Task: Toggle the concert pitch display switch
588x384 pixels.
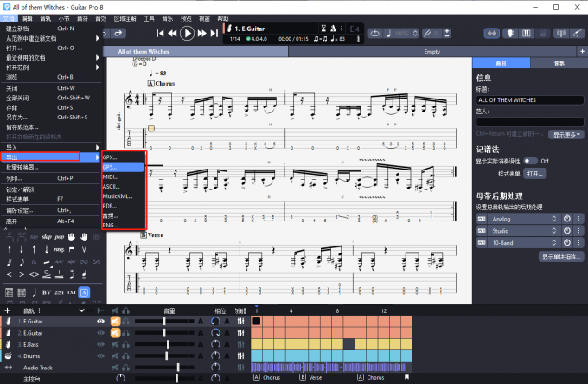Action: click(529, 161)
